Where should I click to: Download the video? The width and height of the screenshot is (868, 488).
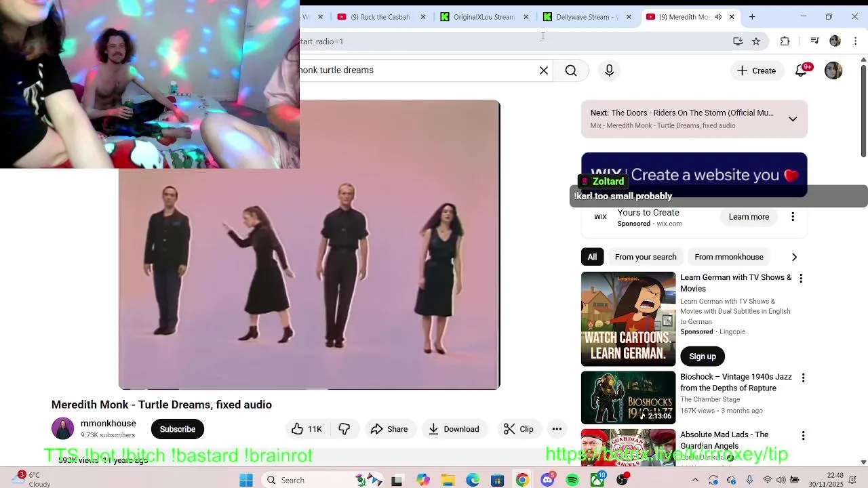(454, 429)
